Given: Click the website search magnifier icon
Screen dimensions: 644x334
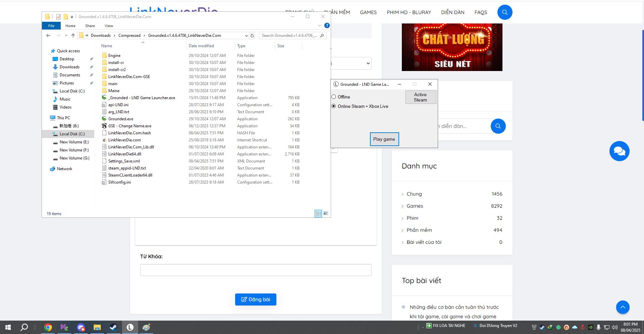Looking at the screenshot, I should (504, 12).
